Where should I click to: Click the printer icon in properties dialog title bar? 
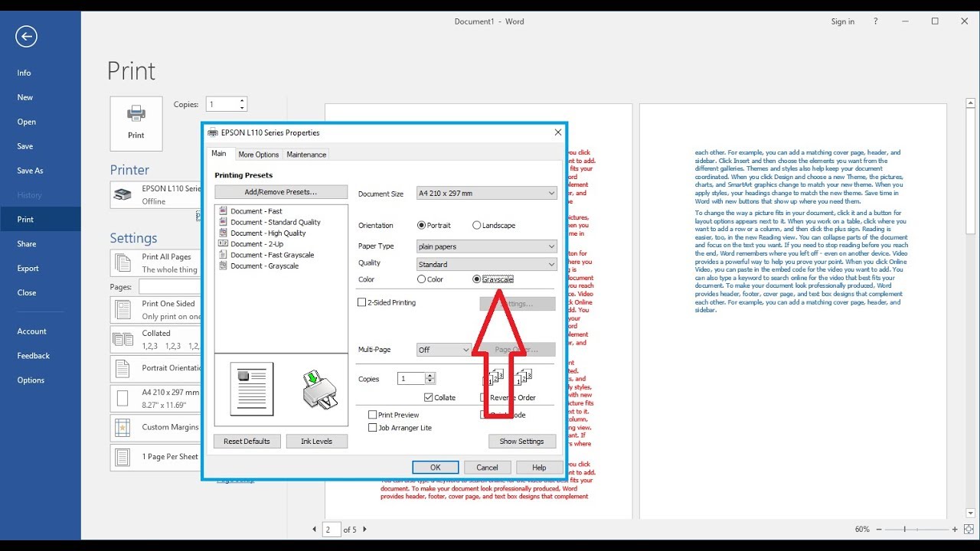coord(213,132)
